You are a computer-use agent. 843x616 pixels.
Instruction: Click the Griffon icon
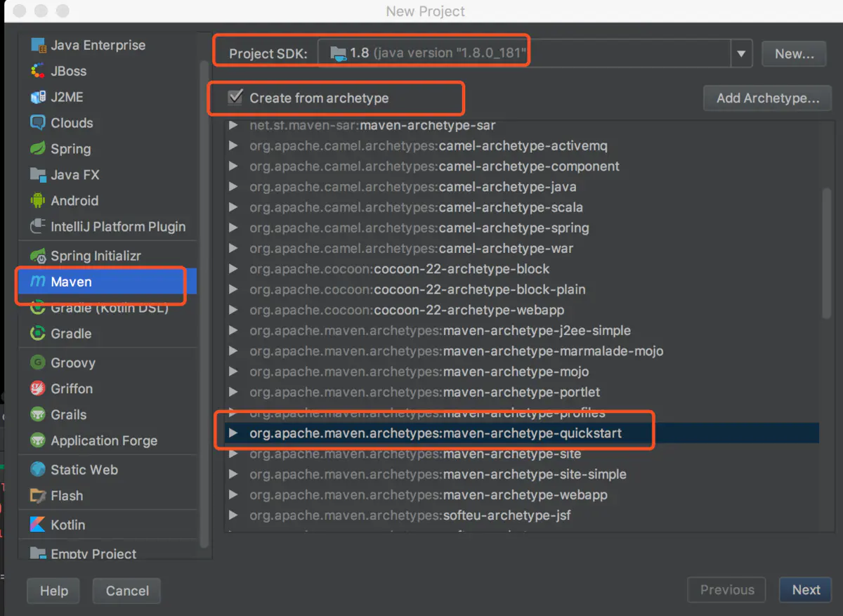(38, 388)
